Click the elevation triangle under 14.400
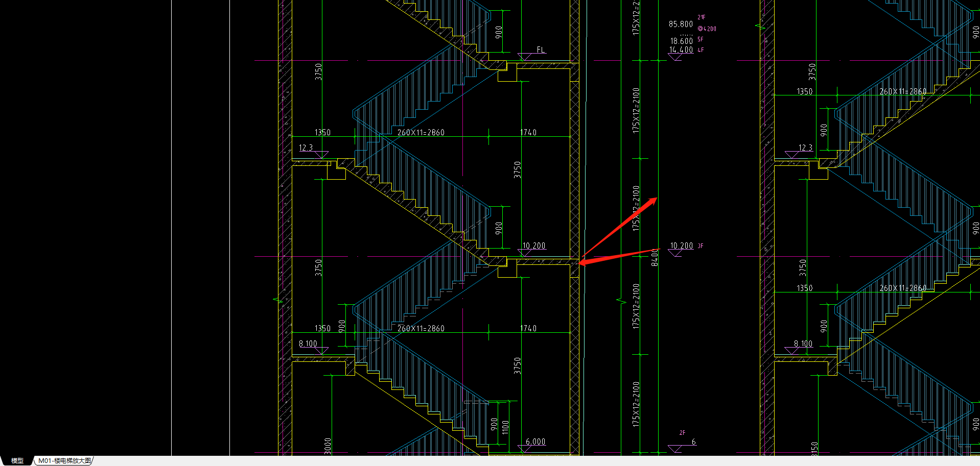980x466 pixels. [675, 57]
